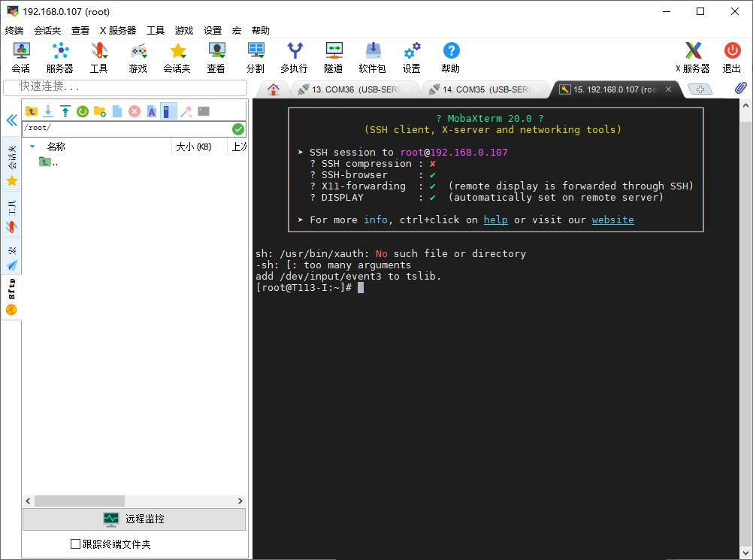Click the magic wand icon in SFTP toolbar
753x560 pixels.
tap(186, 111)
